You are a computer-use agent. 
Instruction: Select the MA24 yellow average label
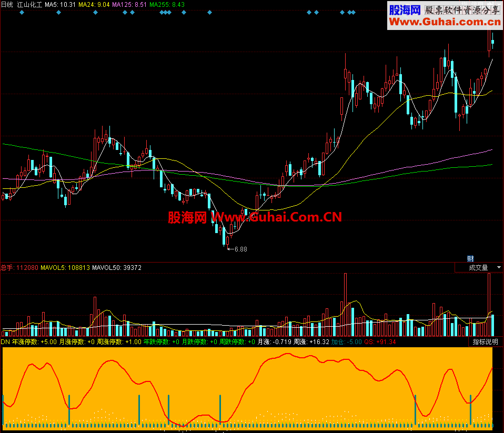point(94,4)
